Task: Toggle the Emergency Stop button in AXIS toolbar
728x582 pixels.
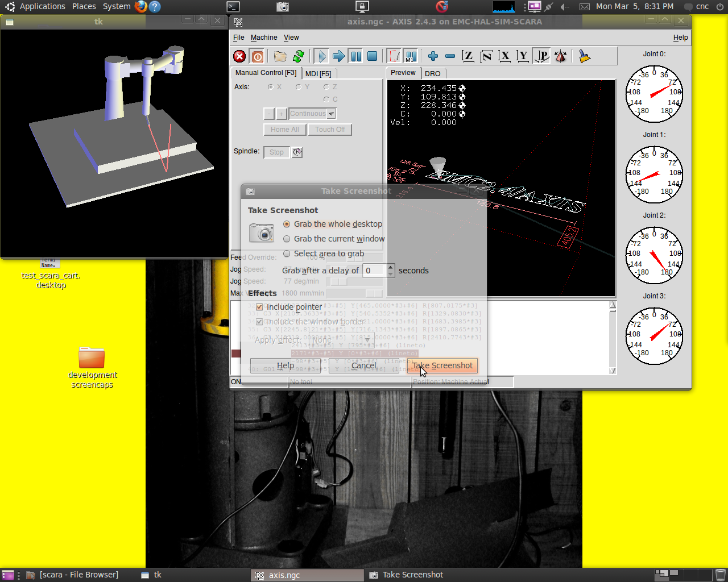Action: (239, 56)
